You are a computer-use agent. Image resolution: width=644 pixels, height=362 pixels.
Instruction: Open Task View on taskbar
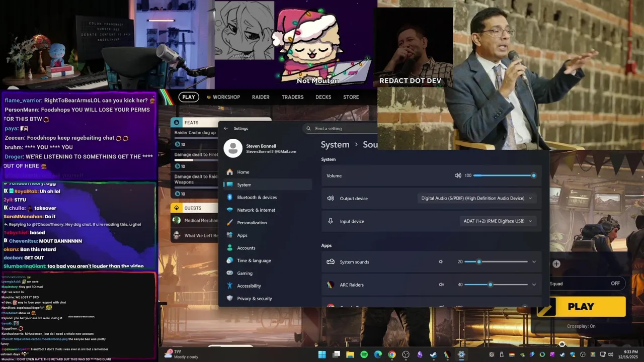[336, 354]
